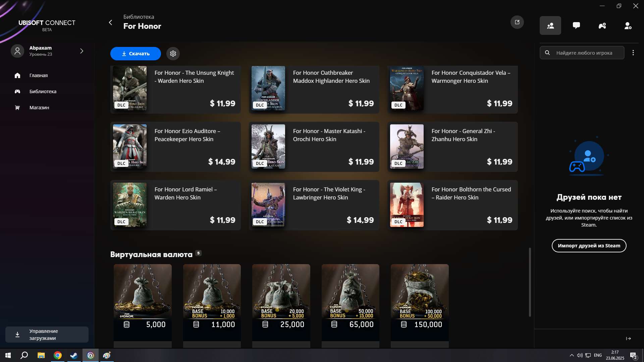Launch Steam from the taskbar
Viewport: 644px width, 362px height.
pyautogui.click(x=73, y=355)
